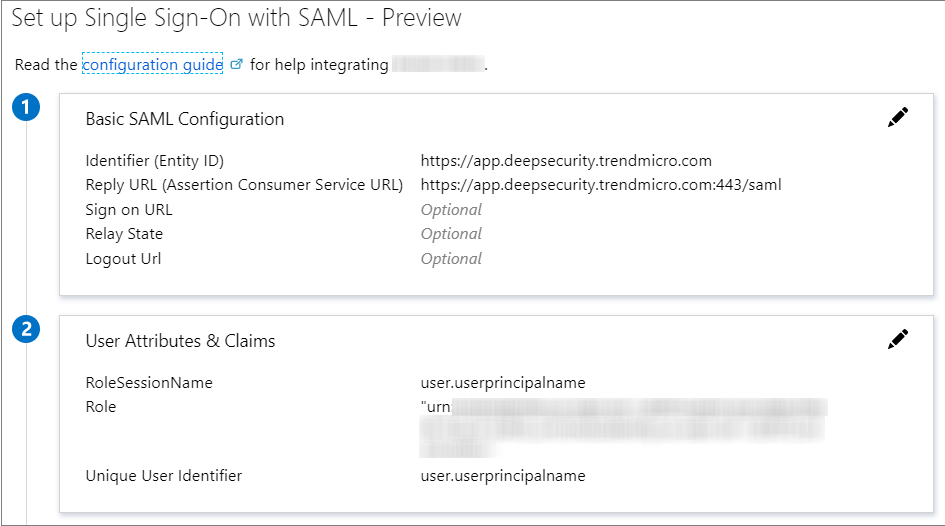
Task: Click the step 2 number badge
Action: (x=26, y=329)
